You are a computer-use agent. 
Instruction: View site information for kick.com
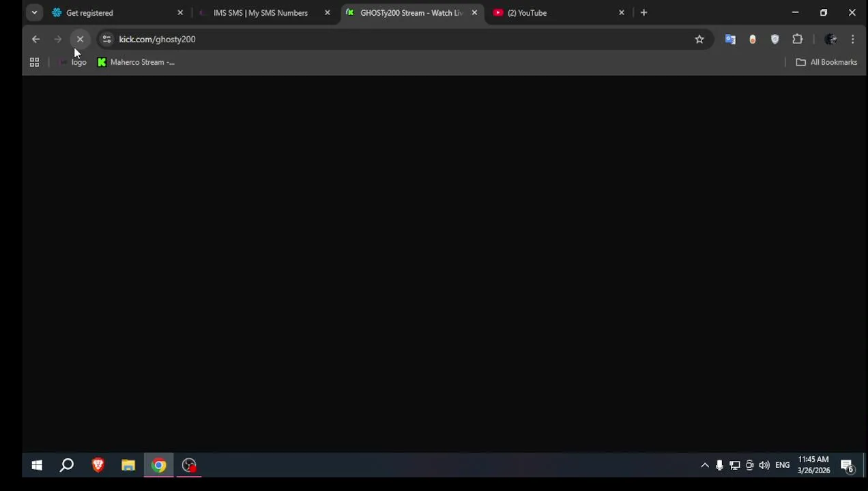[106, 40]
